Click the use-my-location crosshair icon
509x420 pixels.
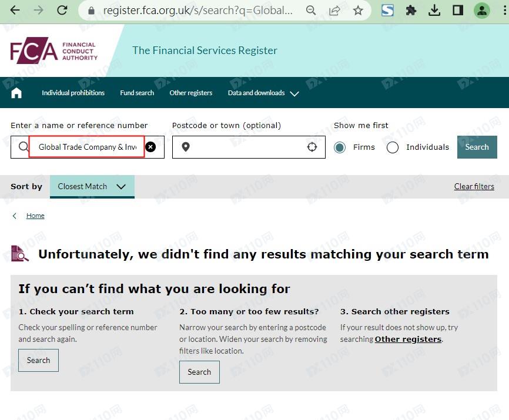coord(312,147)
